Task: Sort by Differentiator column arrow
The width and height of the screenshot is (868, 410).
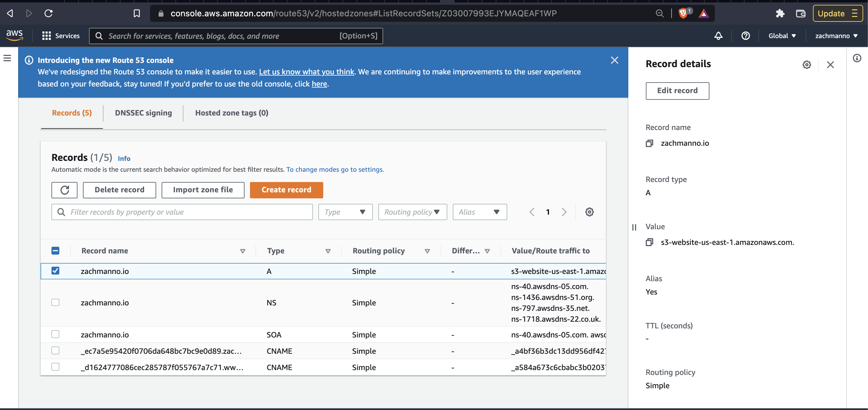Action: point(487,251)
